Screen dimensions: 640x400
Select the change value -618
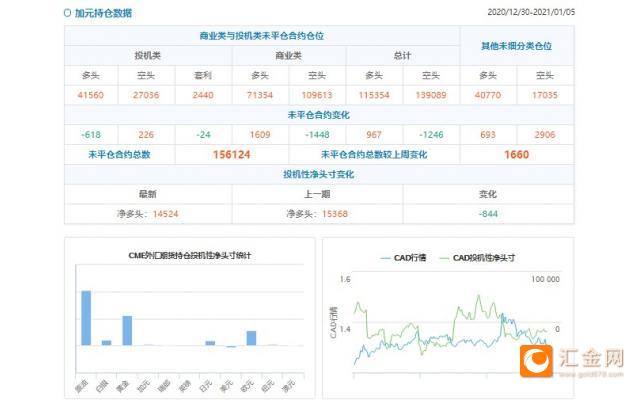(x=91, y=135)
